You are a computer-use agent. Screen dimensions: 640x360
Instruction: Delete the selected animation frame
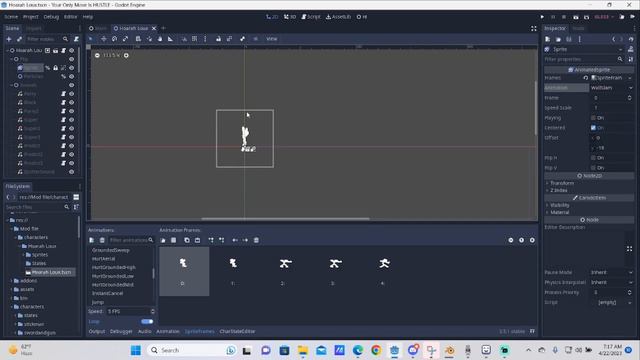point(256,240)
